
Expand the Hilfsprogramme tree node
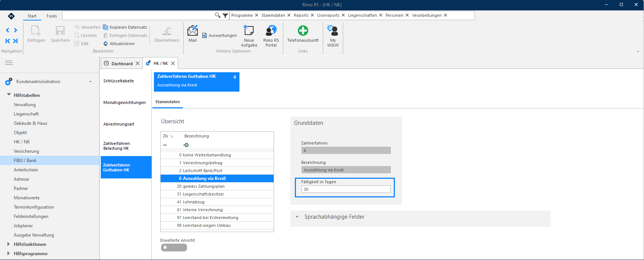[x=9, y=253]
